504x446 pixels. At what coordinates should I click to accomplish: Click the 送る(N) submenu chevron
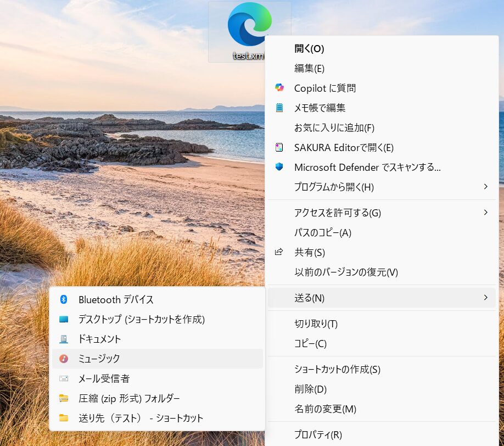[486, 298]
